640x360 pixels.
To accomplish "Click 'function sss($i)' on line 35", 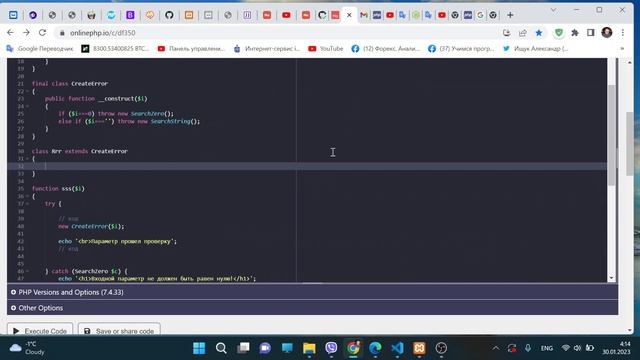I will pyautogui.click(x=58, y=189).
